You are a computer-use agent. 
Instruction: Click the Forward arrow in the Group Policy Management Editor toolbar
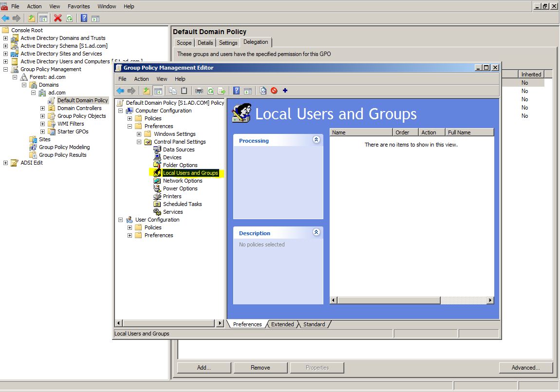pyautogui.click(x=131, y=91)
